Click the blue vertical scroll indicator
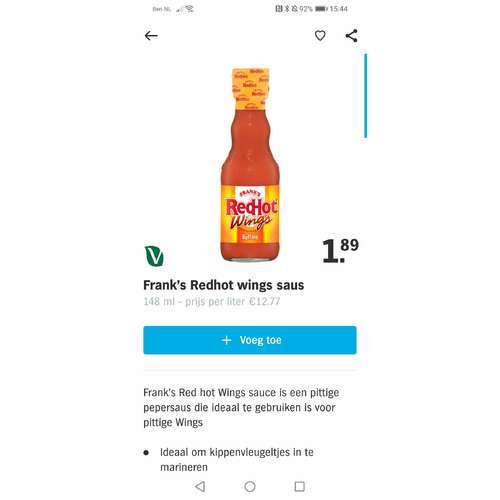The height and width of the screenshot is (500, 500). tap(366, 96)
